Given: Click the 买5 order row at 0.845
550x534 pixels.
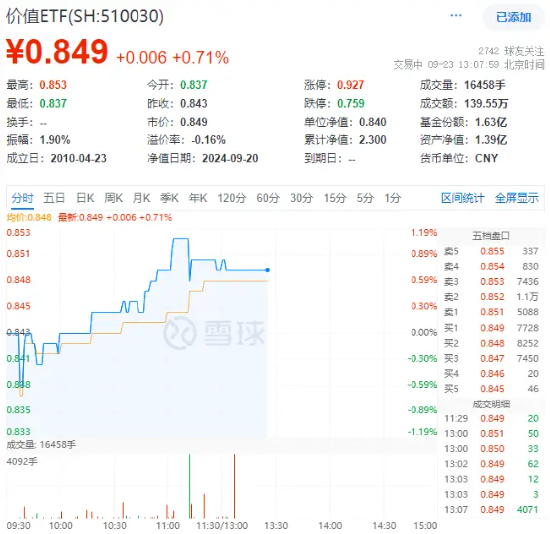Looking at the screenshot, I should click(491, 389).
